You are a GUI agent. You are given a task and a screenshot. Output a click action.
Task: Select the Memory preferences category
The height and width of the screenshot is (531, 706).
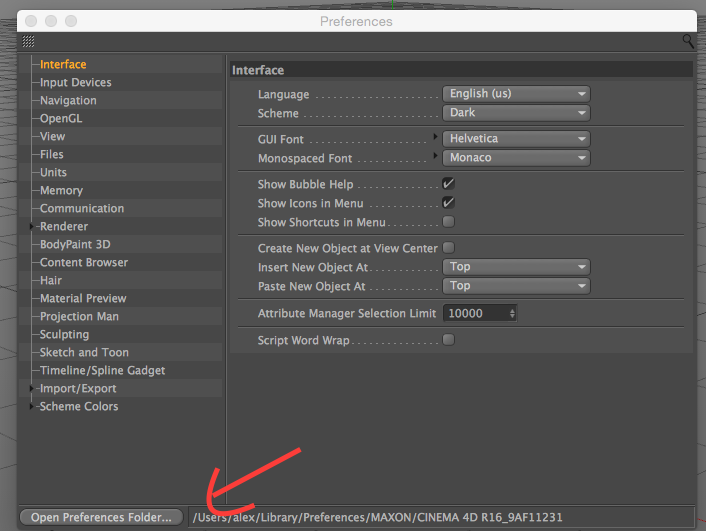pyautogui.click(x=61, y=191)
